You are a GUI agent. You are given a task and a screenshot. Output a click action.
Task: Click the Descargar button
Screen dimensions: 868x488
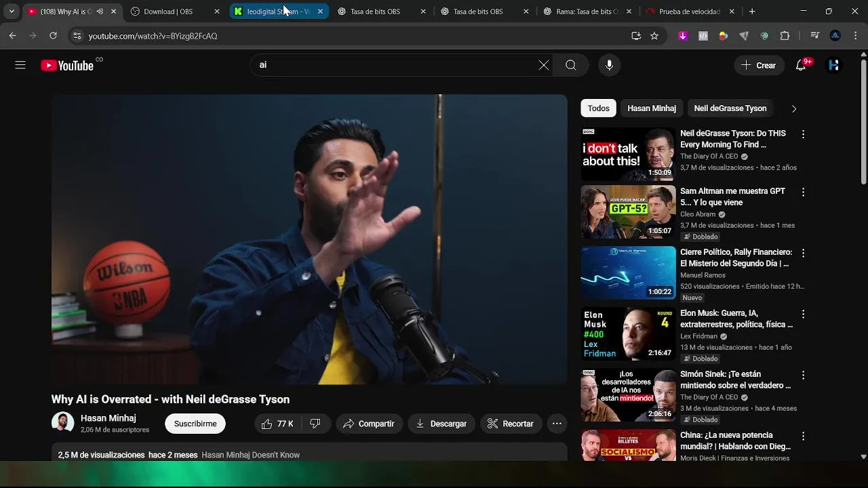(x=441, y=424)
